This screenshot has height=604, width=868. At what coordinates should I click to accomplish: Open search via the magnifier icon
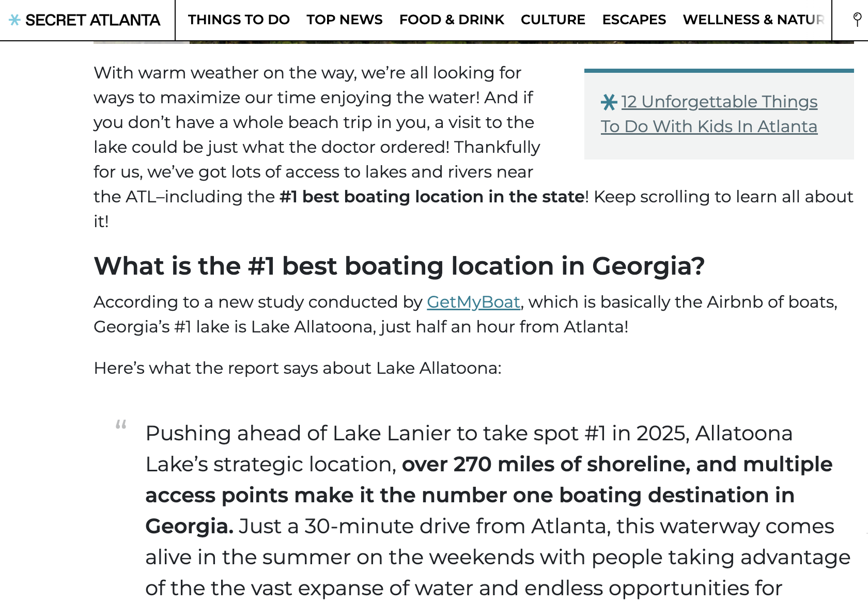pyautogui.click(x=857, y=20)
